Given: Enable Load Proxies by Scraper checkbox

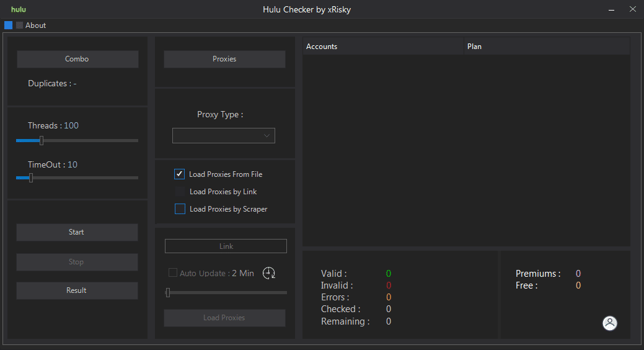Looking at the screenshot, I should tap(180, 209).
